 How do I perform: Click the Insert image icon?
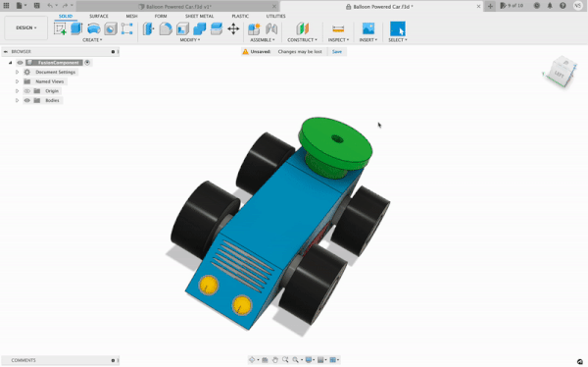point(367,28)
